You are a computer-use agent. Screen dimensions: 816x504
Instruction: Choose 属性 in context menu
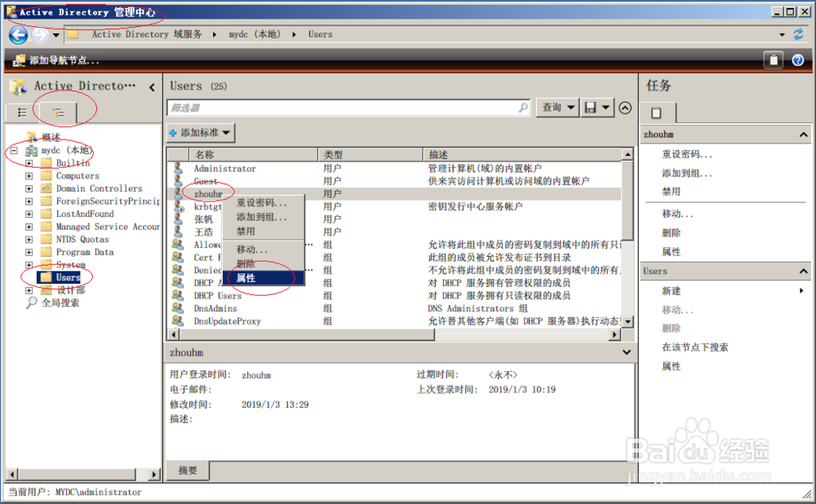click(264, 278)
